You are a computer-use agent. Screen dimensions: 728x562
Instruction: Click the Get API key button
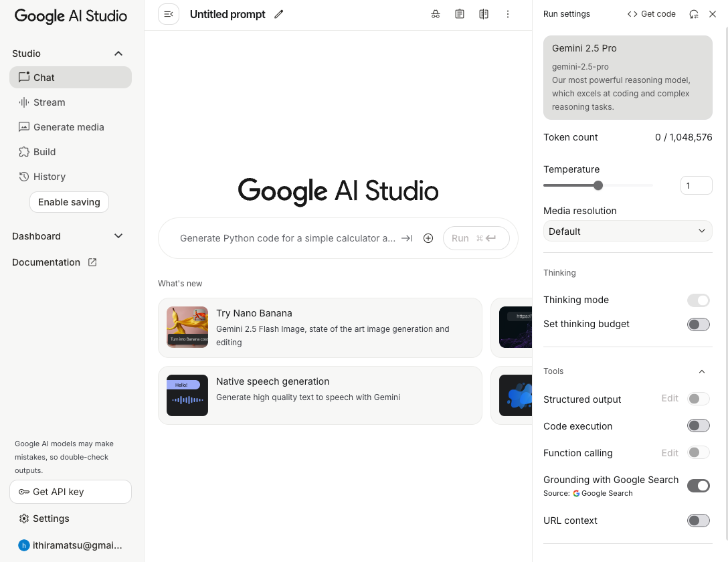pyautogui.click(x=70, y=492)
